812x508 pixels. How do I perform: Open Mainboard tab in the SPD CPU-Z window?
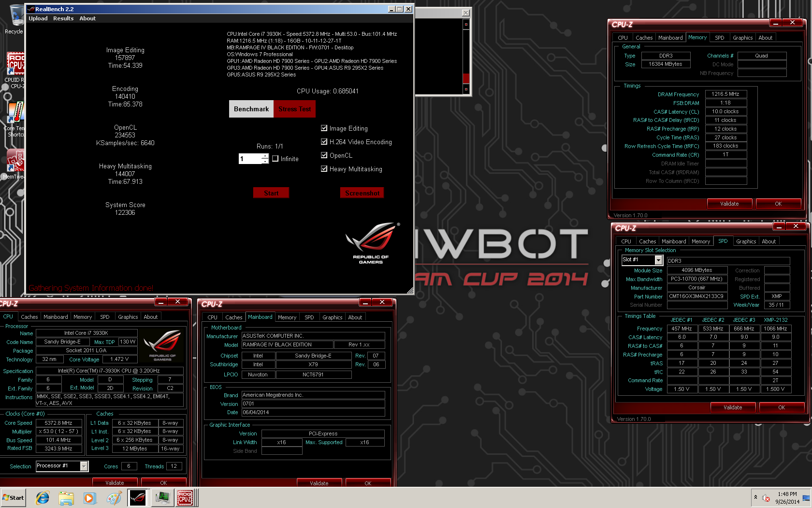pyautogui.click(x=674, y=241)
